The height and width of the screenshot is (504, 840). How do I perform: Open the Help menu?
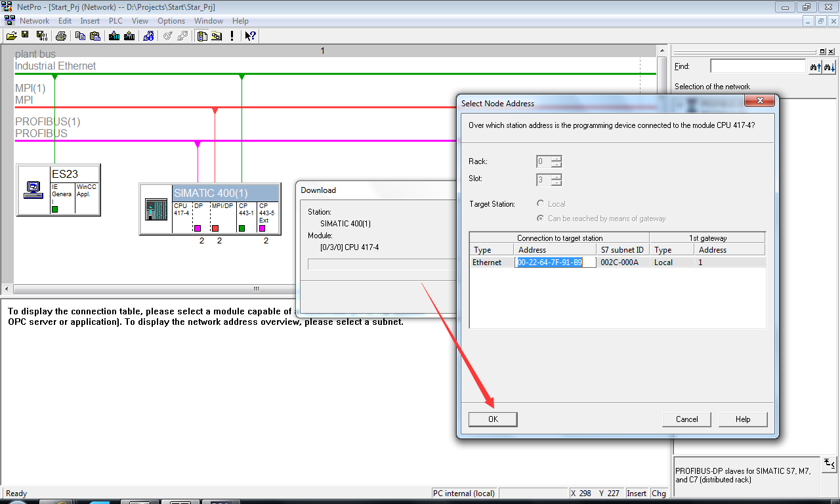point(241,21)
